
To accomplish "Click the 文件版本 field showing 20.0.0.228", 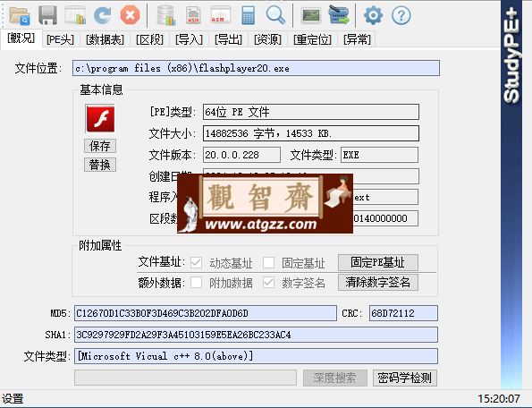I will click(241, 155).
